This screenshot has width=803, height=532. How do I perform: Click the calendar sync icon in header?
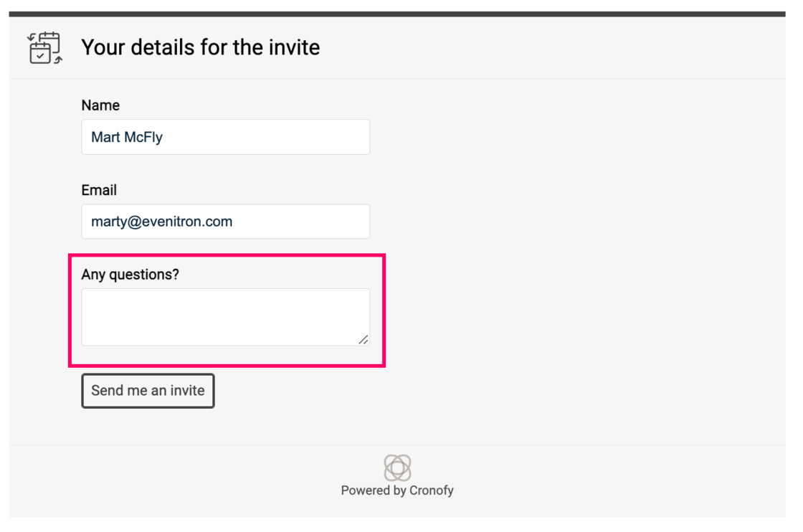(44, 48)
